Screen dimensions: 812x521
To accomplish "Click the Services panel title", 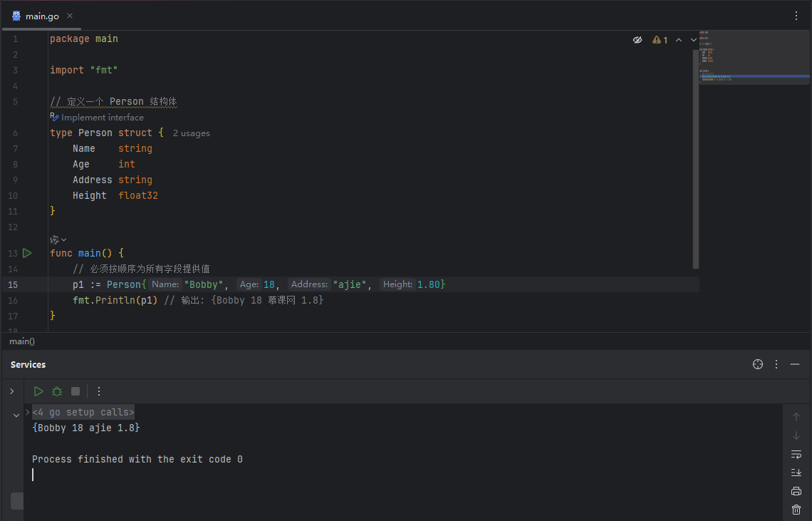I will (x=28, y=364).
